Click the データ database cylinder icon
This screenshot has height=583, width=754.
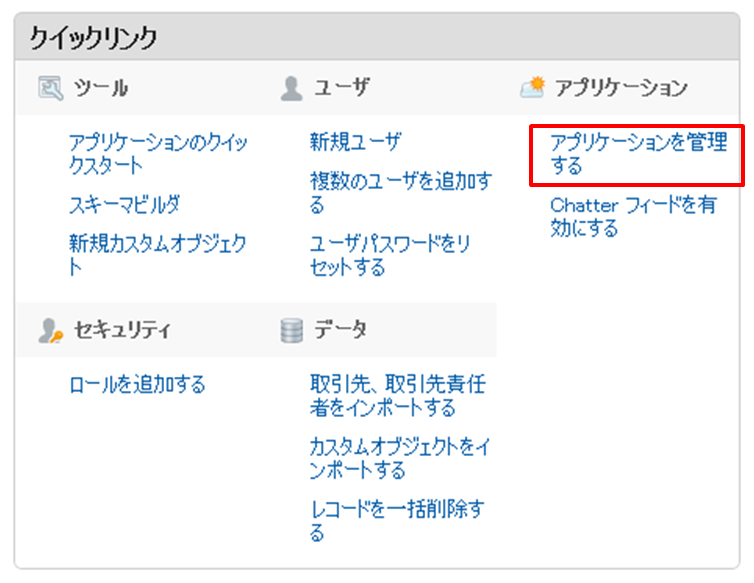tap(291, 330)
